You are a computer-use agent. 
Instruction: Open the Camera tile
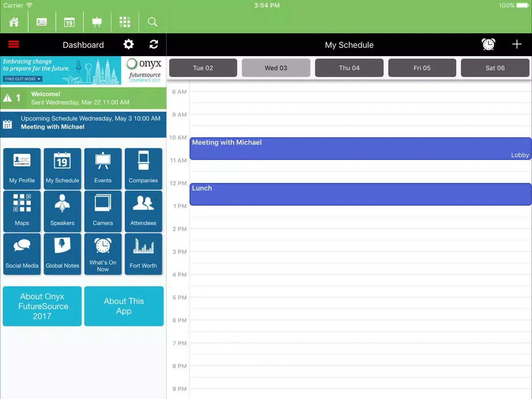[103, 211]
